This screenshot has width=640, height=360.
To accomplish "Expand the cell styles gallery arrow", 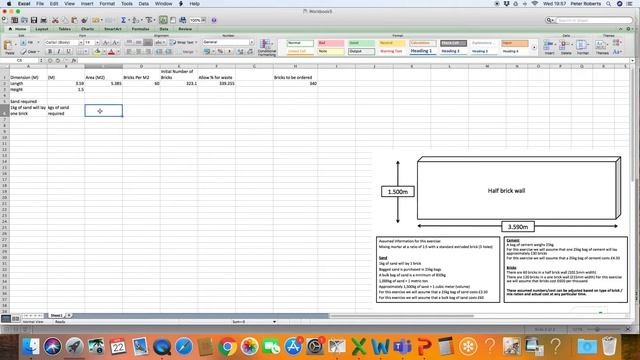I will (x=534, y=47).
